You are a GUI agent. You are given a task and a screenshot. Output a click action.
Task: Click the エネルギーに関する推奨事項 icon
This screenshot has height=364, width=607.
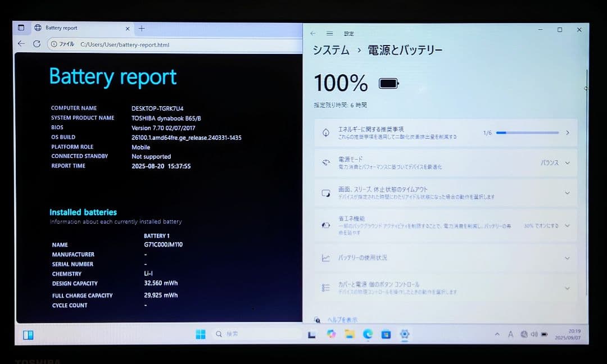click(326, 132)
